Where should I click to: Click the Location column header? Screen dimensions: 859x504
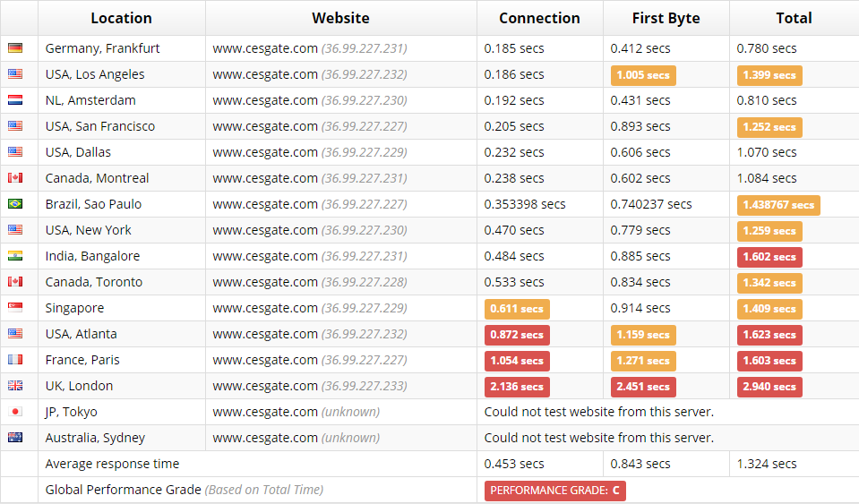tap(122, 18)
